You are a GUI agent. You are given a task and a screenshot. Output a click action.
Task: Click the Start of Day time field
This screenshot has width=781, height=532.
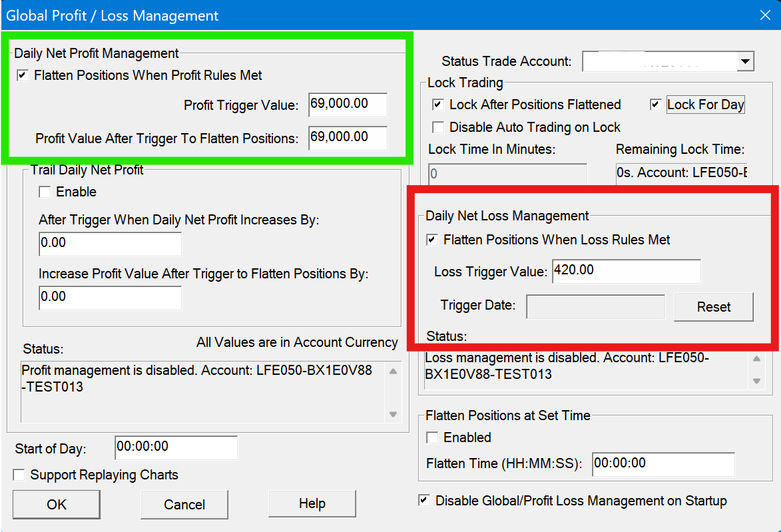[x=176, y=448]
